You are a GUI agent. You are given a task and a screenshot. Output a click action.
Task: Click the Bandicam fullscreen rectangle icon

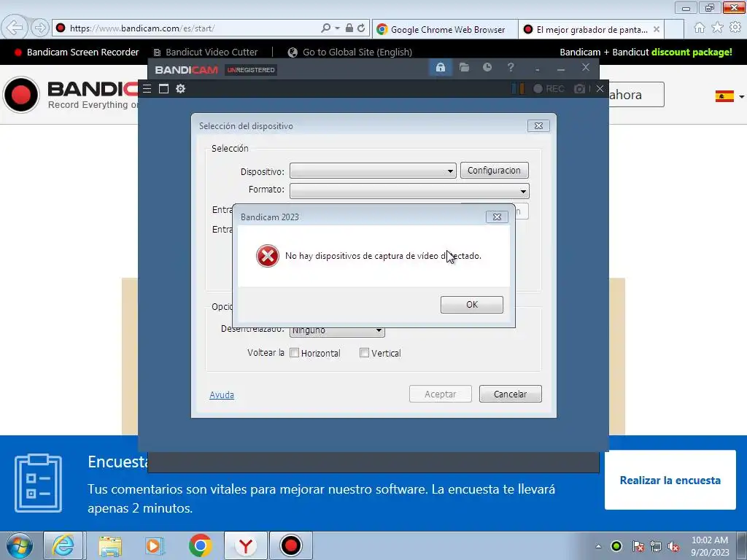tap(164, 88)
